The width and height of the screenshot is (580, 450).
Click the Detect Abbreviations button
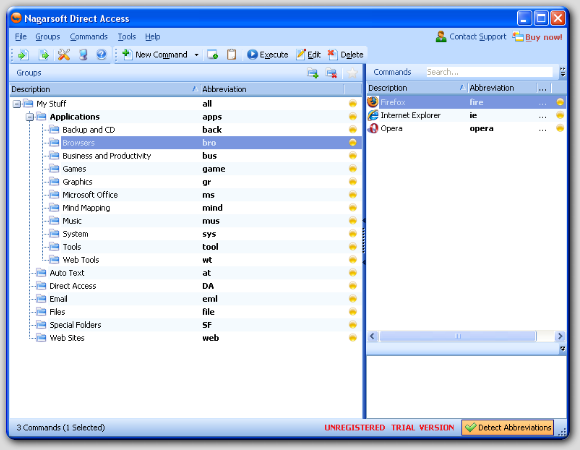coord(508,427)
